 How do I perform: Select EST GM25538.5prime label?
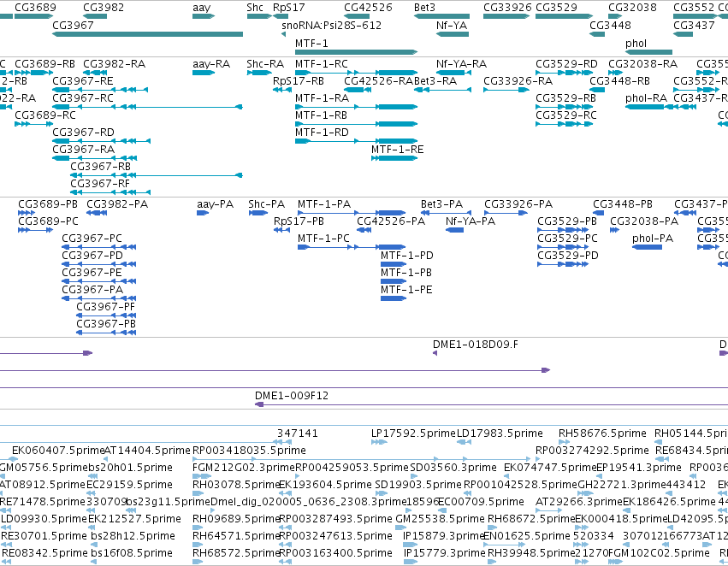coord(441,519)
